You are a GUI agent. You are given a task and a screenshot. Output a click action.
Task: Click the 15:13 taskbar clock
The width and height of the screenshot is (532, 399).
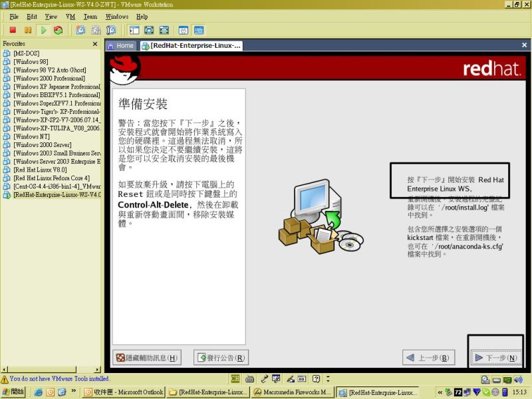click(520, 392)
